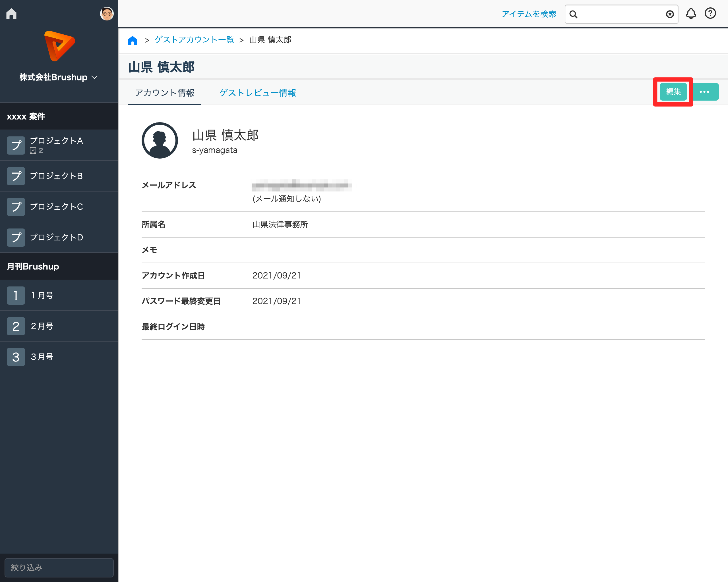This screenshot has height=582, width=728.
Task: Click the guest profile avatar image
Action: 160,140
